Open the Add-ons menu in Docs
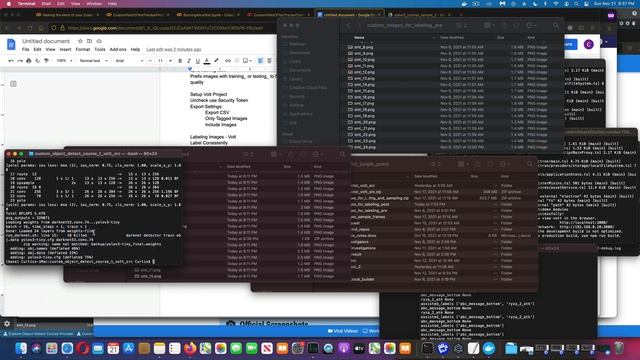640x360 pixels. 118,49
